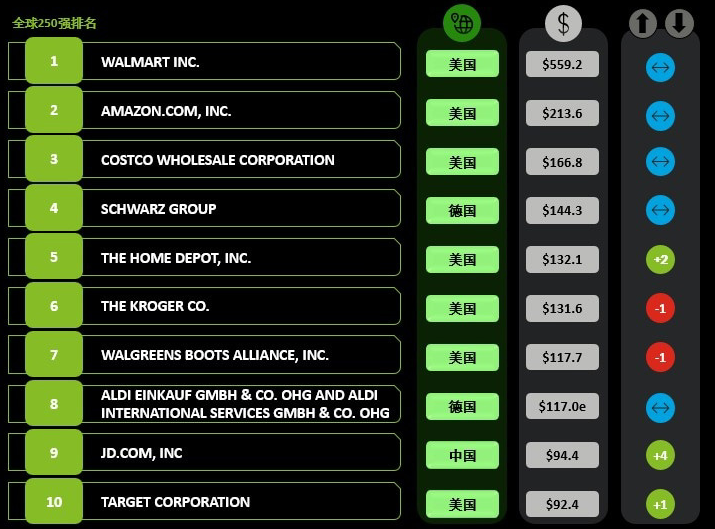Click the down arrow rank icon
This screenshot has width=715, height=529.
click(x=679, y=23)
